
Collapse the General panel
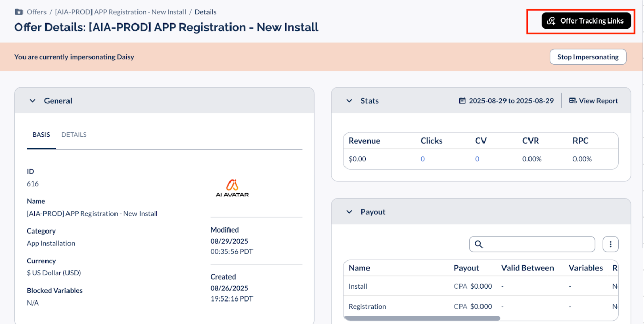coord(33,101)
